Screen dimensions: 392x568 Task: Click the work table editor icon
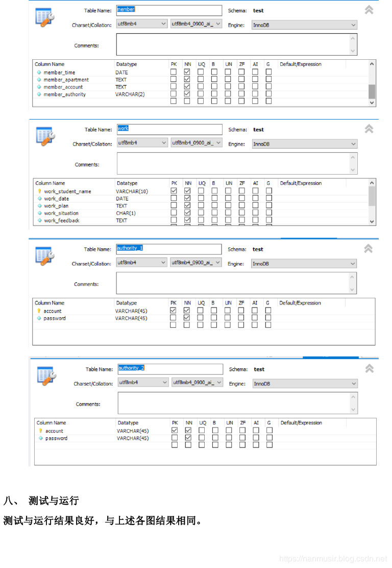pyautogui.click(x=45, y=136)
